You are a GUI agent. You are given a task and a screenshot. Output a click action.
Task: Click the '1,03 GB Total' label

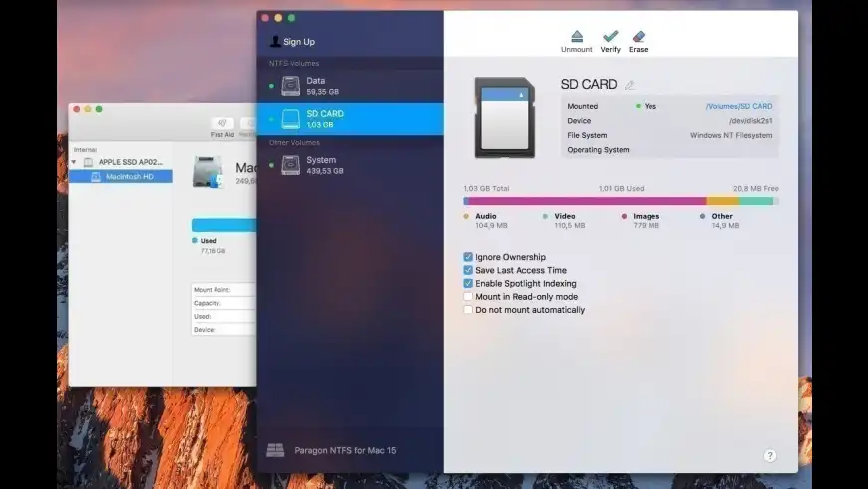coord(486,189)
